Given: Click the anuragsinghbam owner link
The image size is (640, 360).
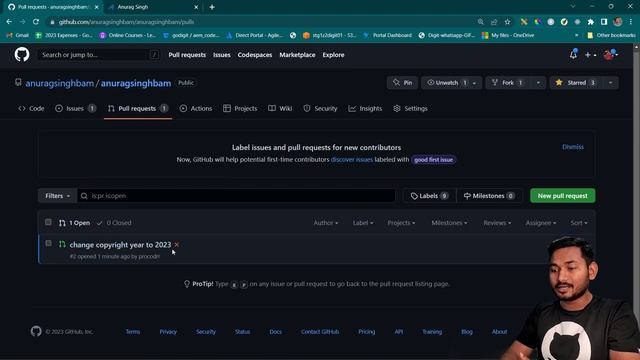Looking at the screenshot, I should tap(60, 83).
